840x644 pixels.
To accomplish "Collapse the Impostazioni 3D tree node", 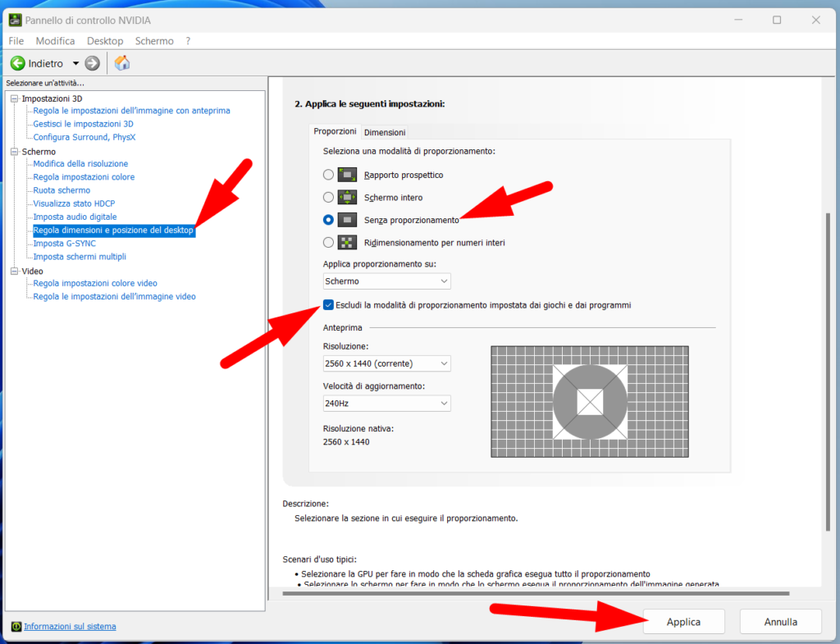I will (15, 98).
